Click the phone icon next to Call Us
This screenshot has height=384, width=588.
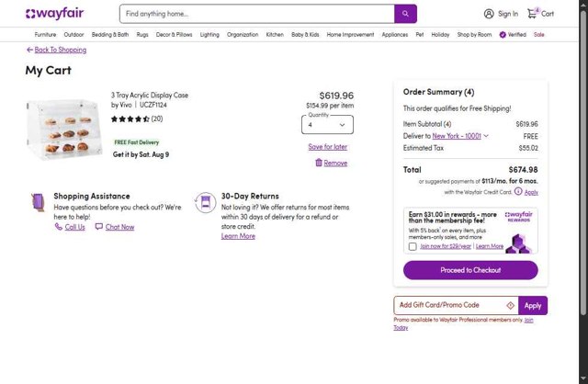(x=58, y=227)
